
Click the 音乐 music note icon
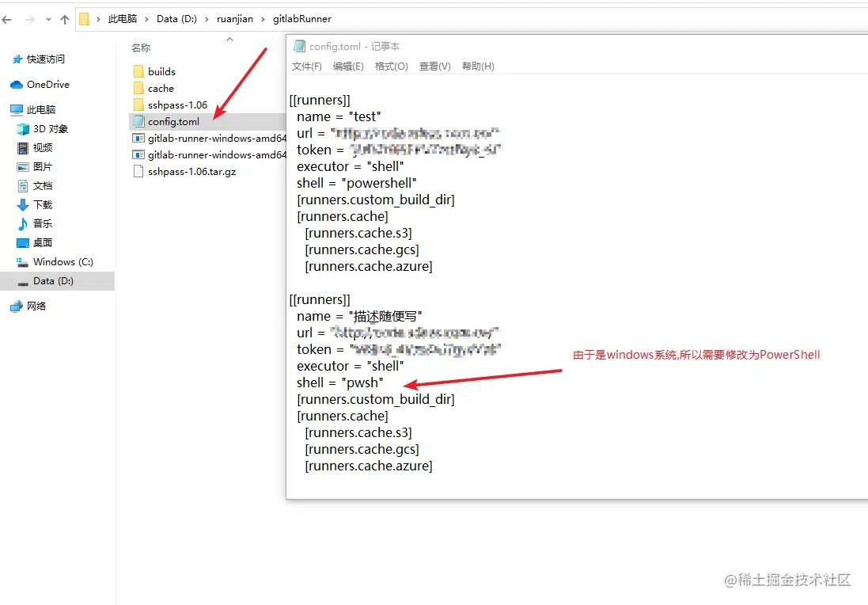click(x=23, y=224)
